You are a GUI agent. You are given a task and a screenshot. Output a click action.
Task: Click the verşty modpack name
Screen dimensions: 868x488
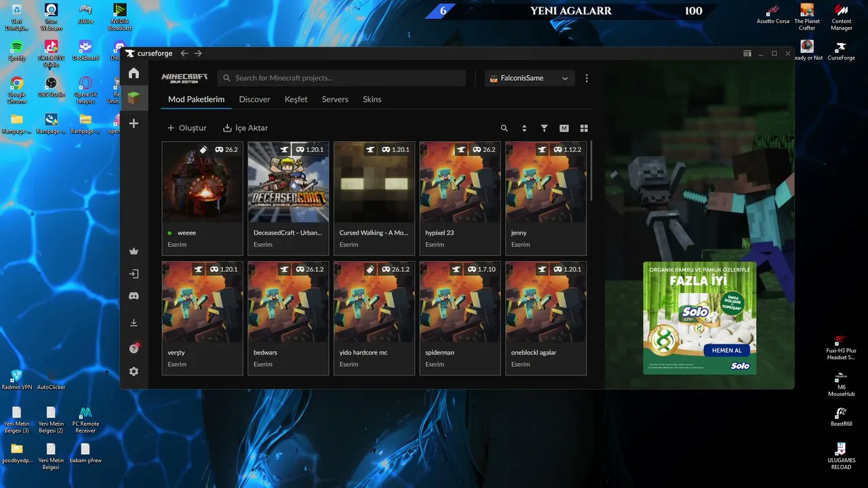coord(176,352)
